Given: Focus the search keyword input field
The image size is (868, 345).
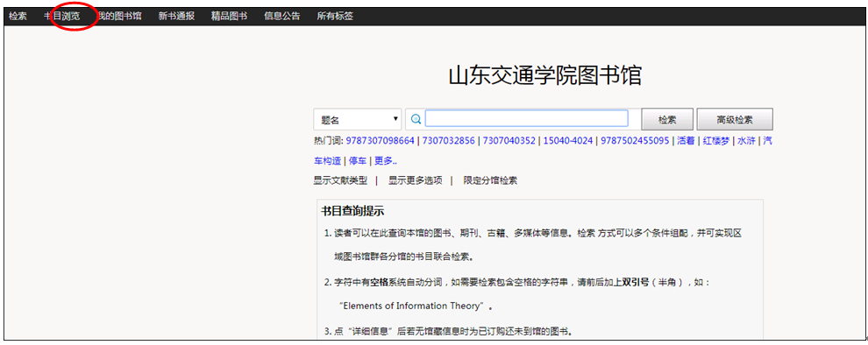Looking at the screenshot, I should [x=526, y=118].
